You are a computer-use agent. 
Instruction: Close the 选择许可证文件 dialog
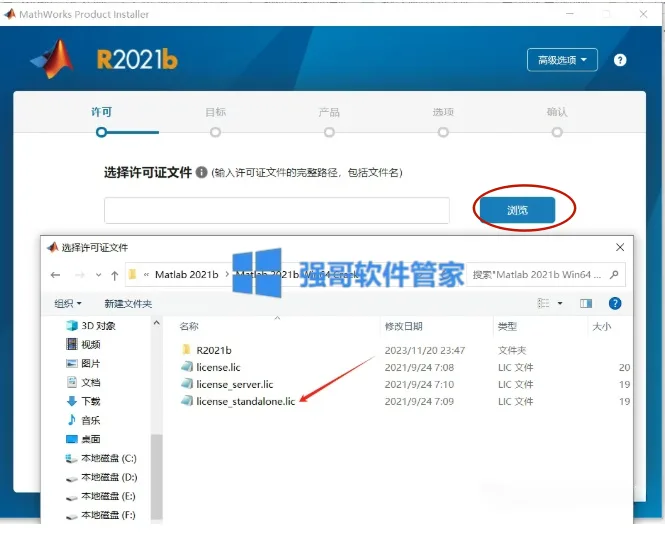pyautogui.click(x=620, y=247)
